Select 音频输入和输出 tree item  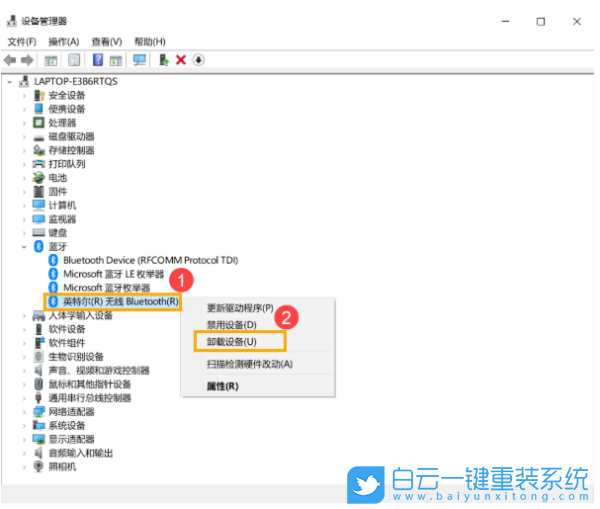[81, 454]
